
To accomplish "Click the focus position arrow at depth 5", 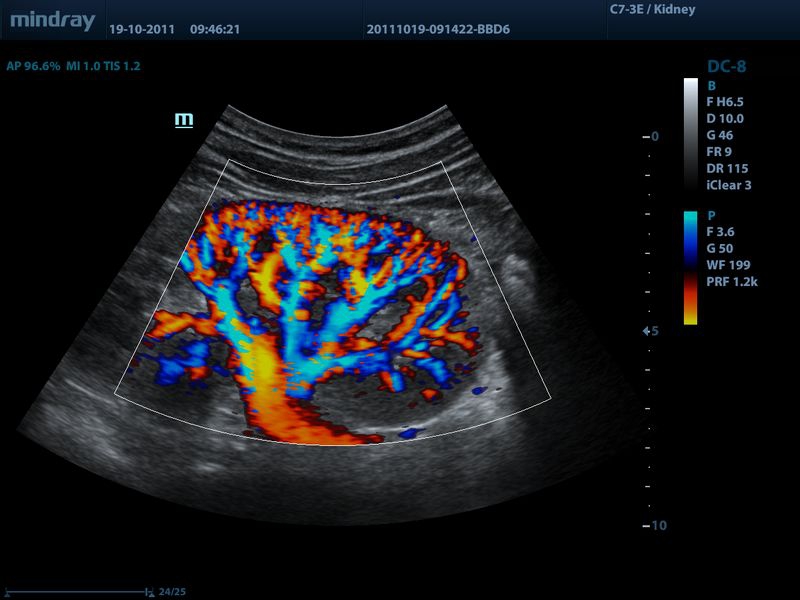I will (x=645, y=330).
